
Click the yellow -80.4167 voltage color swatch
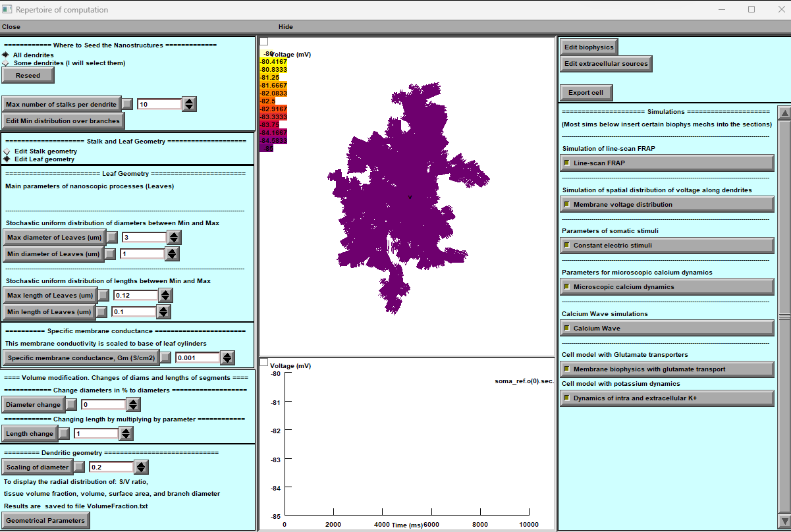tap(273, 62)
